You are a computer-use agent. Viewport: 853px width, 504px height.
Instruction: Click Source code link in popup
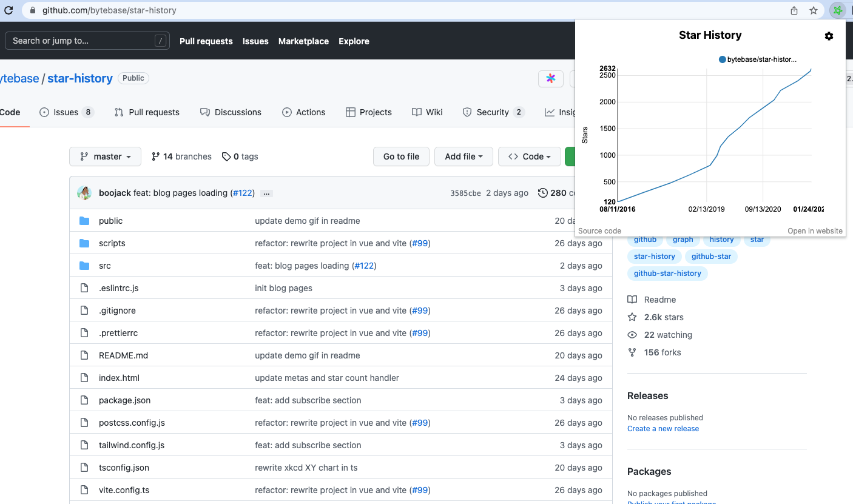coord(599,231)
